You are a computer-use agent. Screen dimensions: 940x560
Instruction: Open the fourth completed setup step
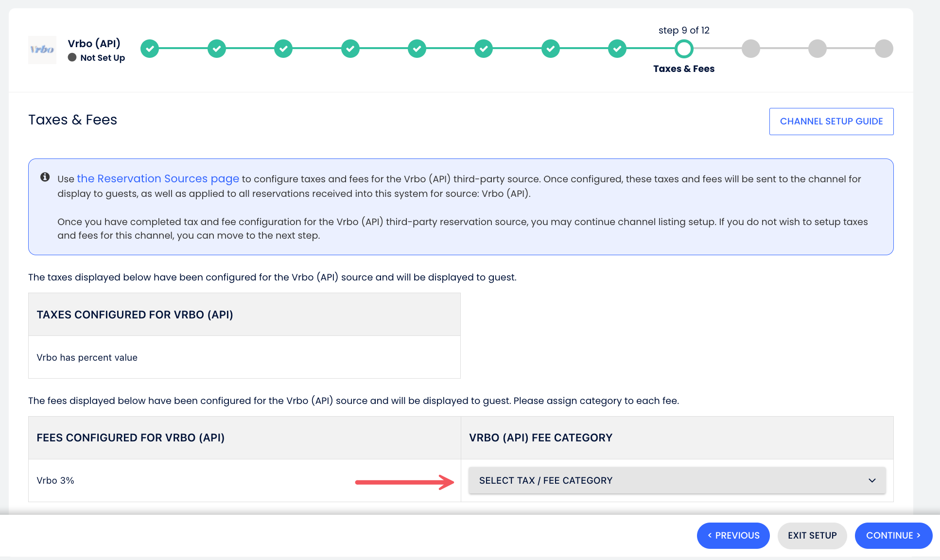tap(350, 49)
